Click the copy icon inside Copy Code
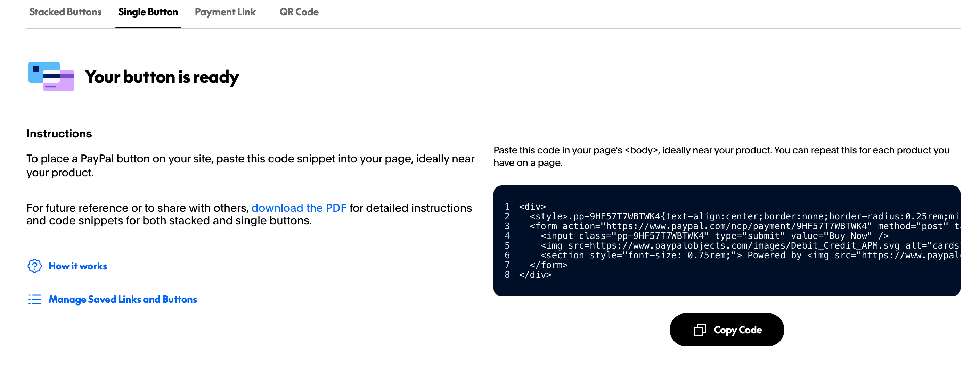Screen dimensions: 980x368 [700, 330]
